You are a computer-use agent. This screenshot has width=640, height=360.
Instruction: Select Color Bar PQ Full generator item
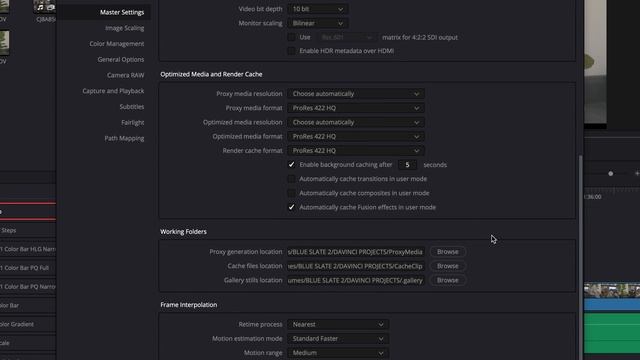click(28, 268)
